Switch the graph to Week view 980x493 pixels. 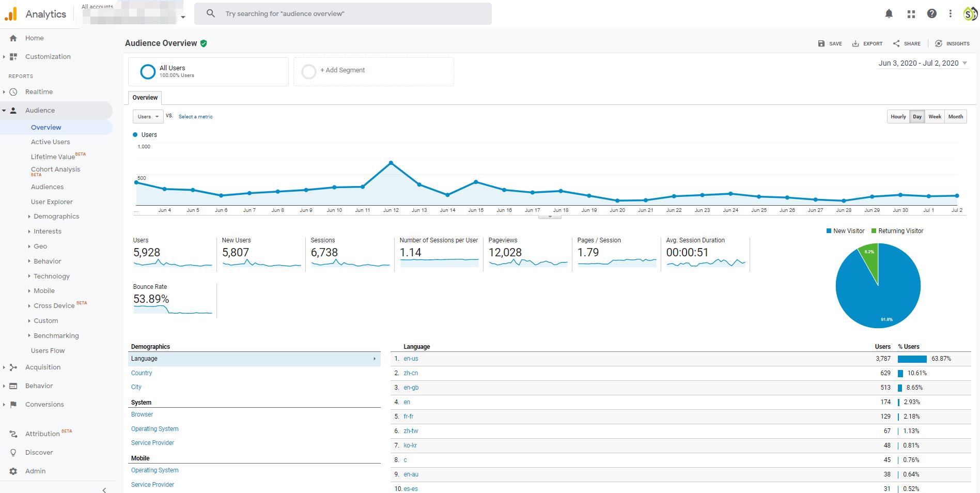[x=935, y=117]
